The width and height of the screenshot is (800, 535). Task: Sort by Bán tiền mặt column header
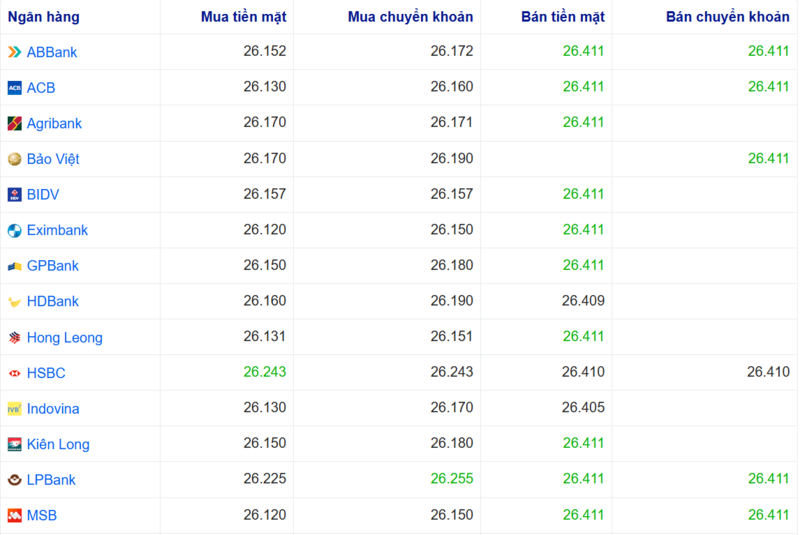click(x=563, y=17)
